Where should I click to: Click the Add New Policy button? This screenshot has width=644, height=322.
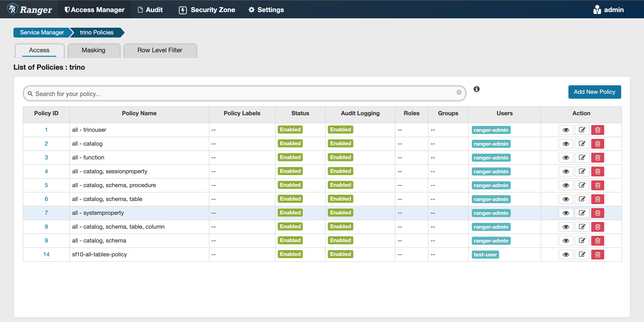(594, 92)
